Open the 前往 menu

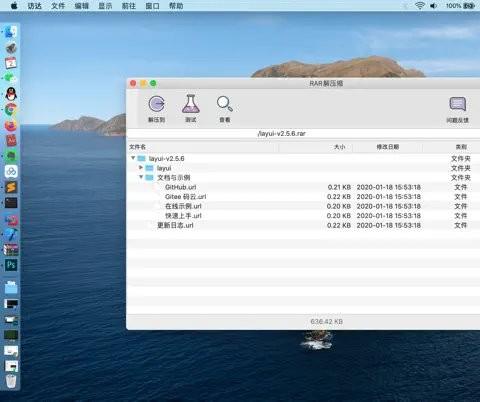[x=129, y=6]
